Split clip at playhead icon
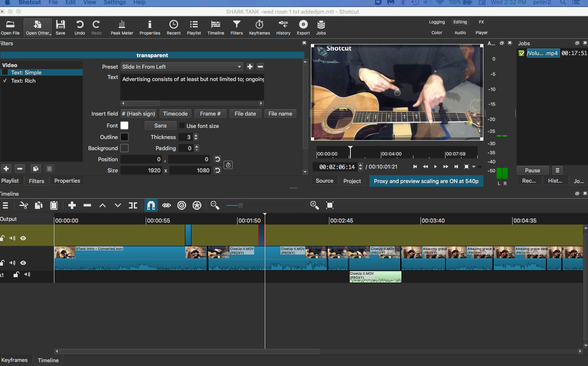Viewport: 588px width, 366px height. point(133,205)
